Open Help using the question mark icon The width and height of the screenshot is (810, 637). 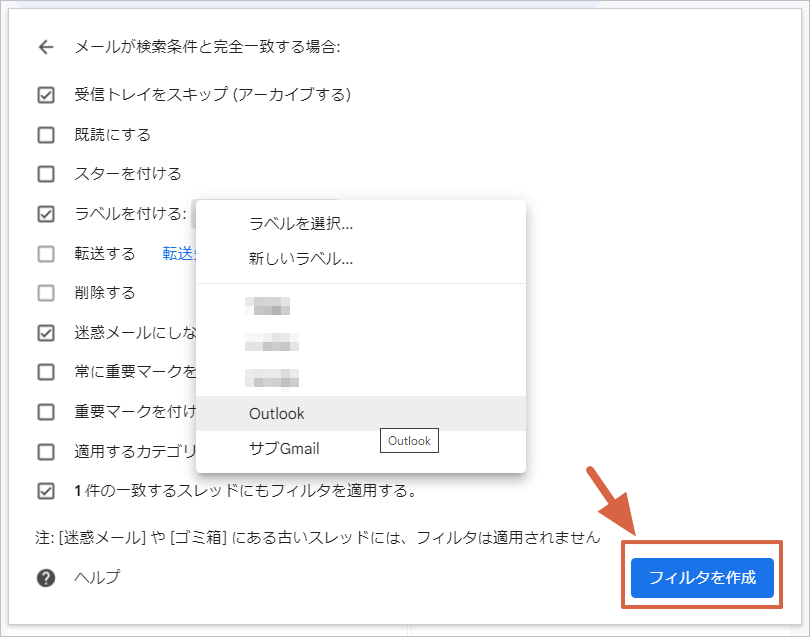45,577
